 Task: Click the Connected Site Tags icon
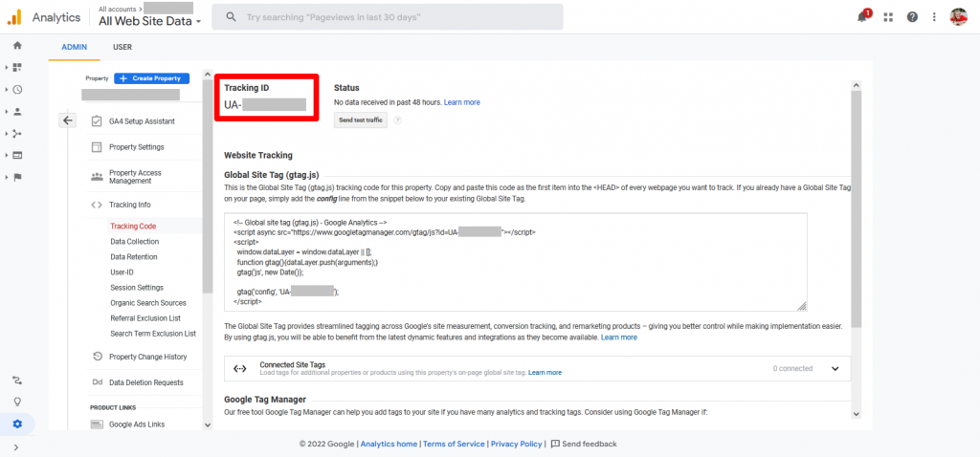[240, 368]
